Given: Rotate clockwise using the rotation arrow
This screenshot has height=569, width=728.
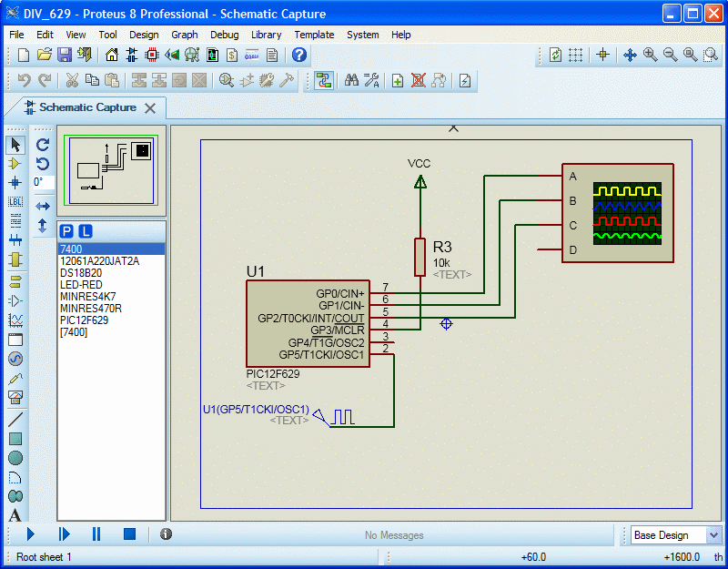Looking at the screenshot, I should click(43, 145).
